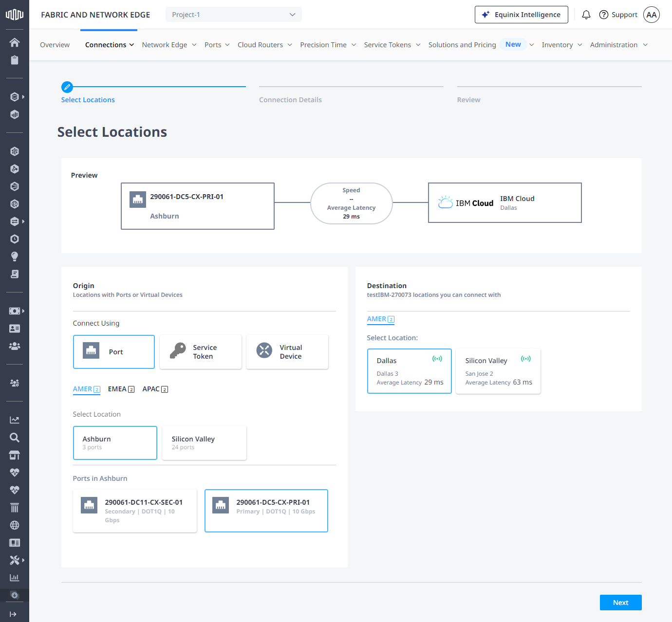This screenshot has height=622, width=672.
Task: Open the bar graph sidebar icon
Action: tap(15, 578)
